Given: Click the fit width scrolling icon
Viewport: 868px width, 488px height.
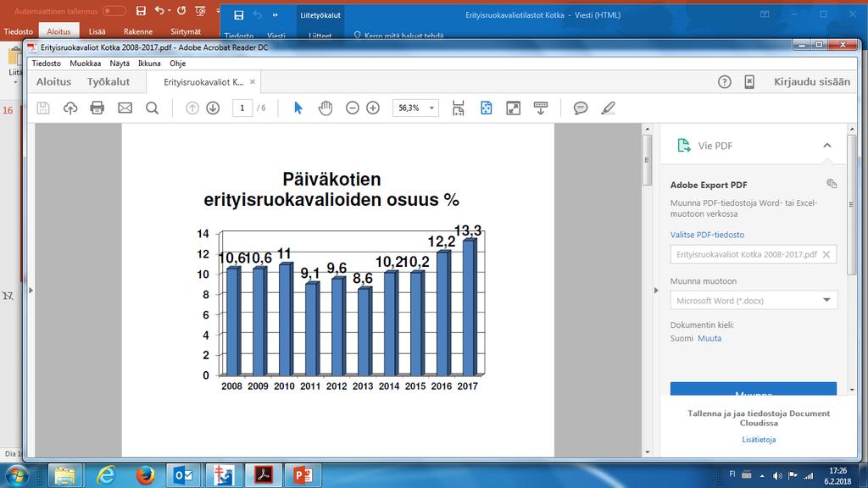Looking at the screenshot, I should (x=459, y=108).
